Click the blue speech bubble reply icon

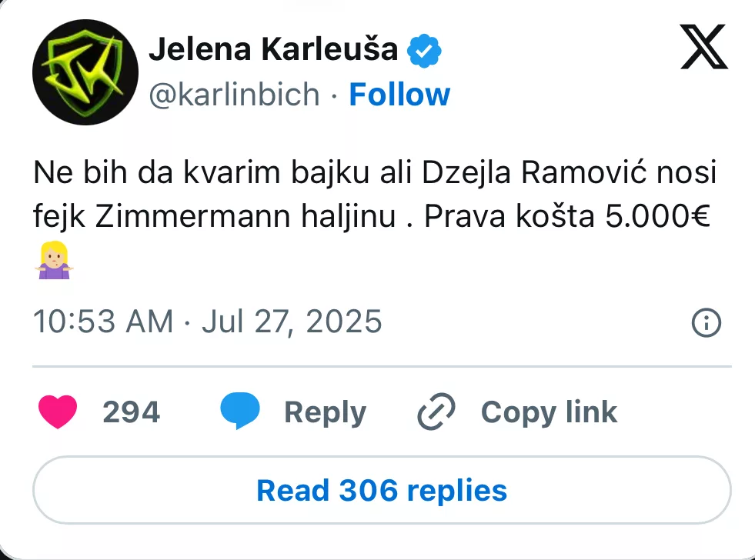[x=240, y=411]
